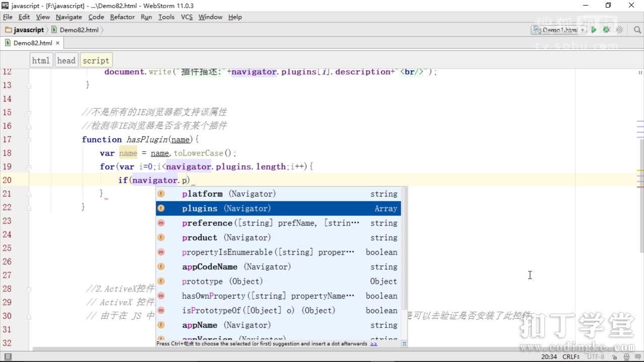Click the Run with Coverage icon
The height and width of the screenshot is (362, 644).
(x=619, y=30)
